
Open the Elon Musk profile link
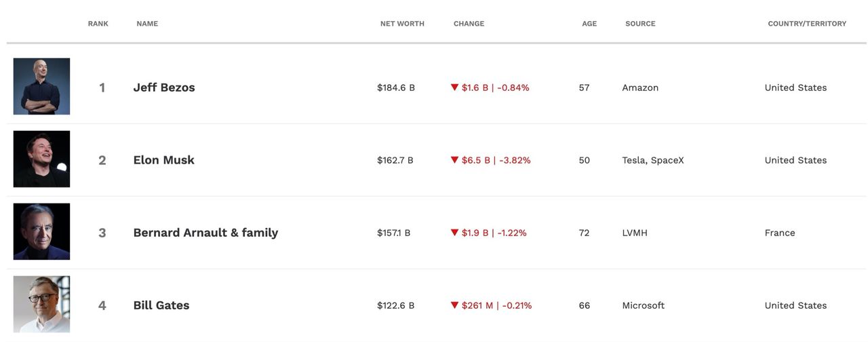[x=164, y=160]
